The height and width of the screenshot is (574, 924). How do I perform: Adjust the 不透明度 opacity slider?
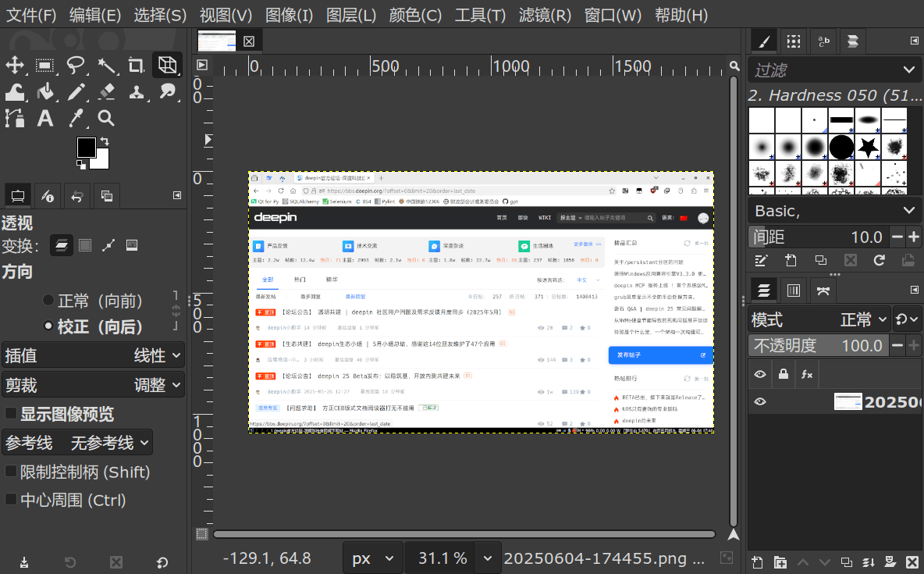click(819, 345)
